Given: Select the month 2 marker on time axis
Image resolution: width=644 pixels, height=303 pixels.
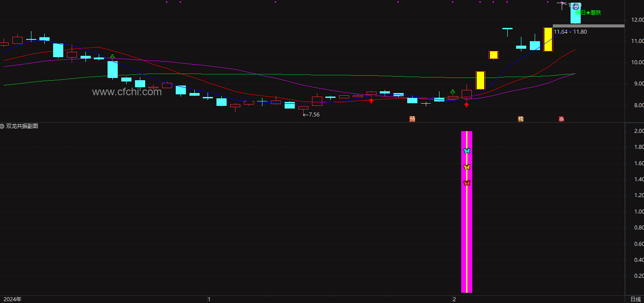Looking at the screenshot, I should pyautogui.click(x=454, y=299).
